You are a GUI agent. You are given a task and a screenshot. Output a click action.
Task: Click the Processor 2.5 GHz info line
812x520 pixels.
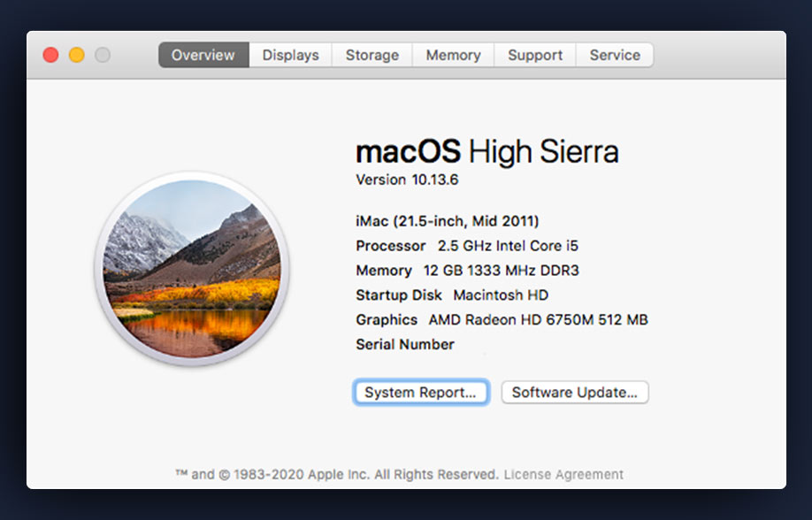pos(467,246)
